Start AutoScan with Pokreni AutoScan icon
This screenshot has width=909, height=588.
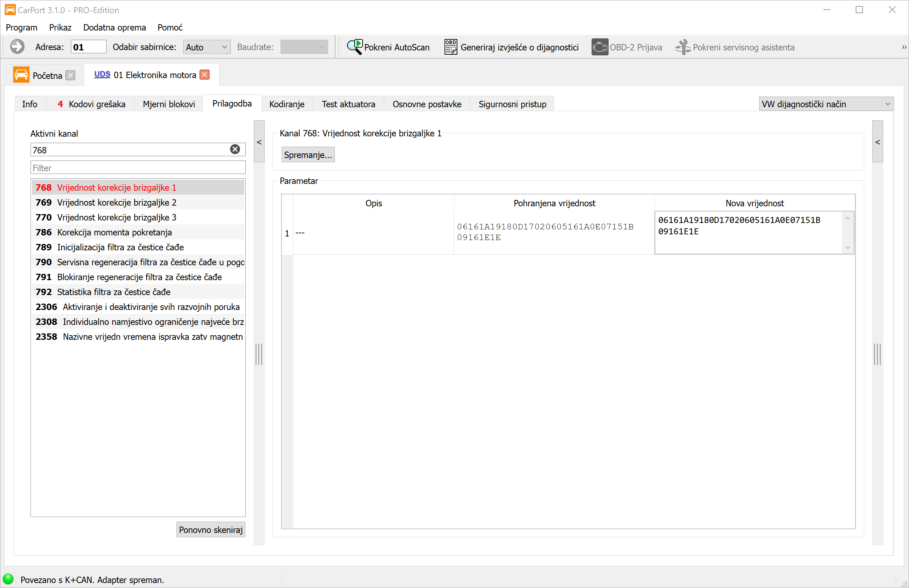click(354, 47)
